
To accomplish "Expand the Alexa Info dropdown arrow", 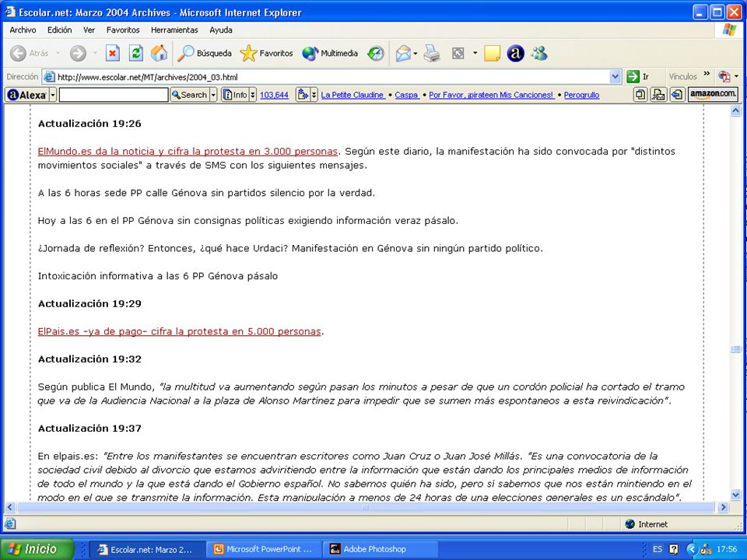I will click(x=252, y=95).
